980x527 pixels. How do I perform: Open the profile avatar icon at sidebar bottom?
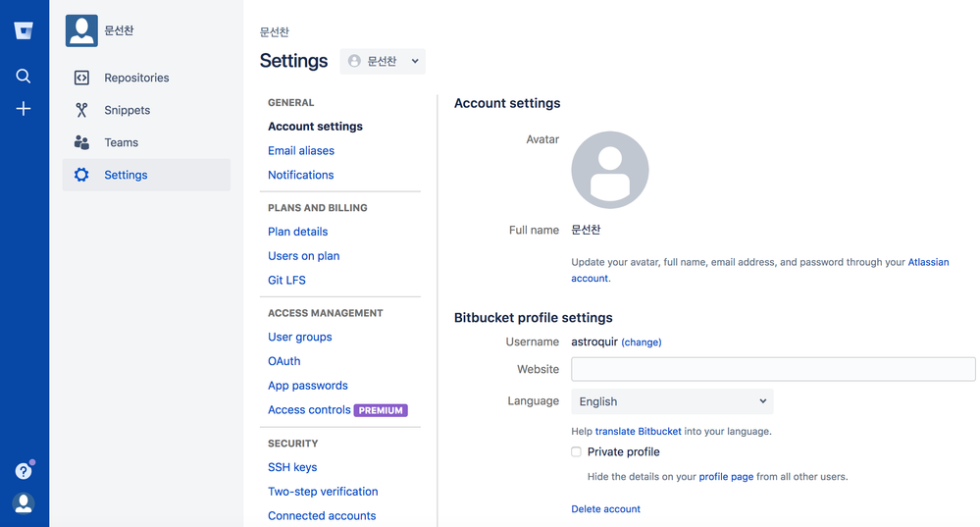(24, 503)
